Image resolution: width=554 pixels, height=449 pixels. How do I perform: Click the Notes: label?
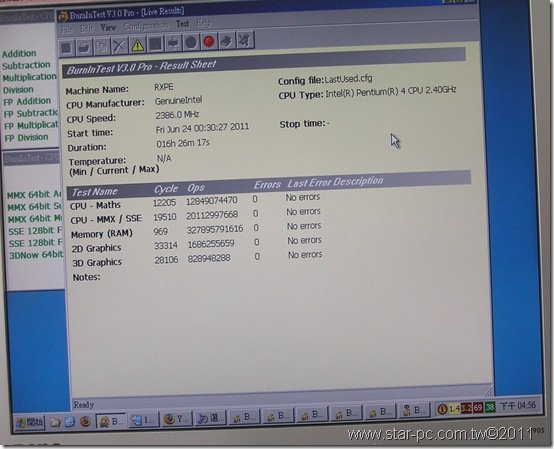[87, 278]
